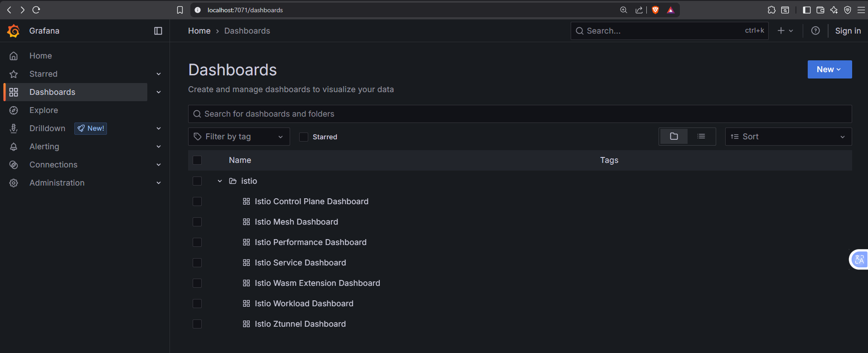Expand the Connections menu chevron
The height and width of the screenshot is (353, 868).
[159, 165]
